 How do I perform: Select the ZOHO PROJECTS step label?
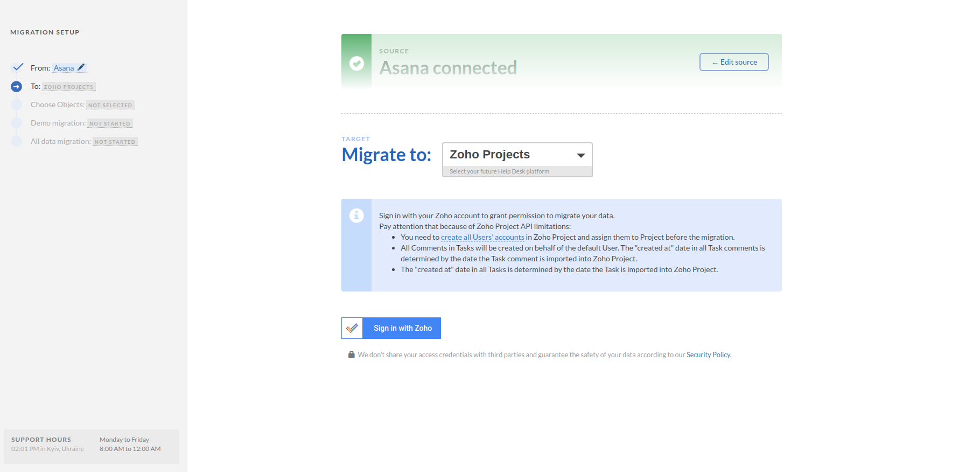(68, 87)
